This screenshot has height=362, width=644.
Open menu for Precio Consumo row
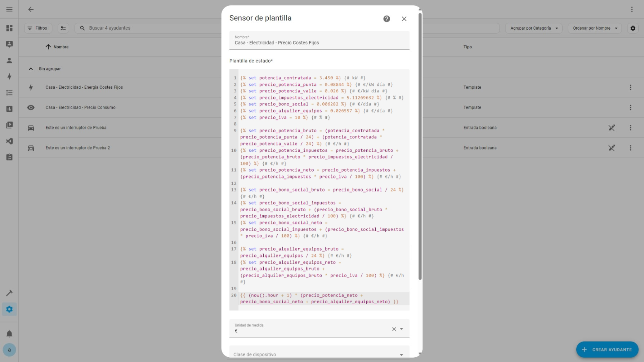coord(630,107)
